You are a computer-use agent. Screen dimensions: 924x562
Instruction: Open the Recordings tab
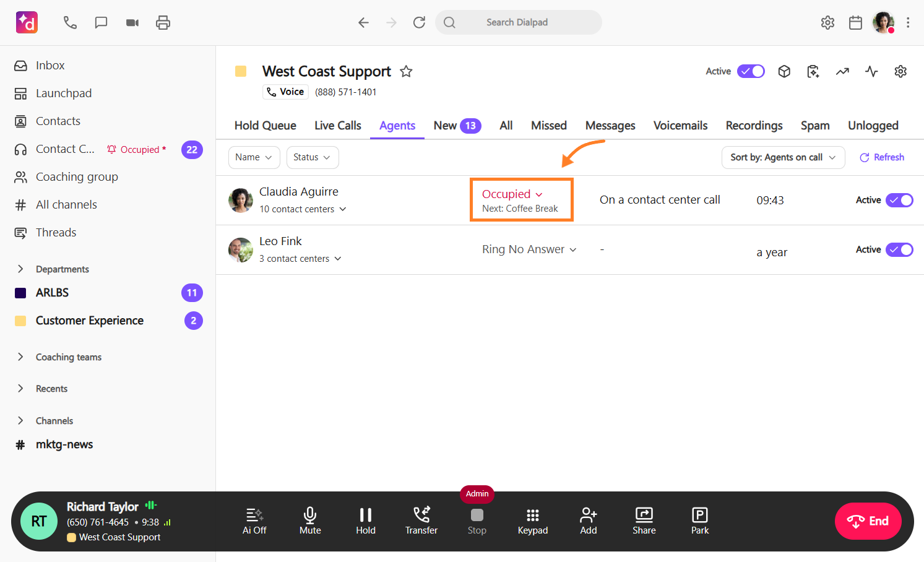(x=754, y=126)
